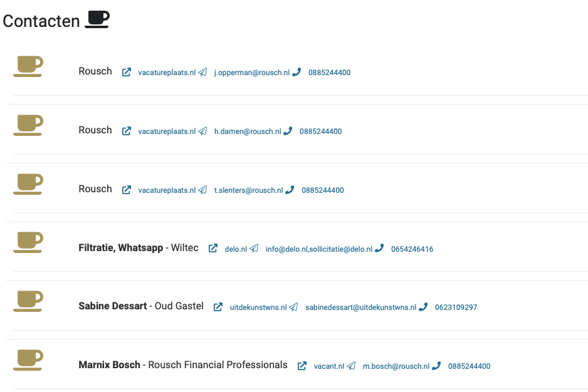
Task: Click external link icon before uitdekunstwns.nl
Action: click(218, 307)
